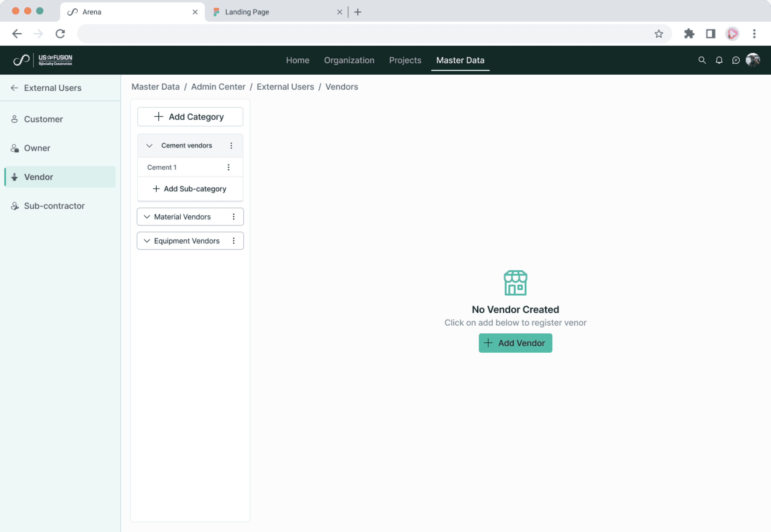Open Equipment Vendors three-dot menu

(x=234, y=241)
